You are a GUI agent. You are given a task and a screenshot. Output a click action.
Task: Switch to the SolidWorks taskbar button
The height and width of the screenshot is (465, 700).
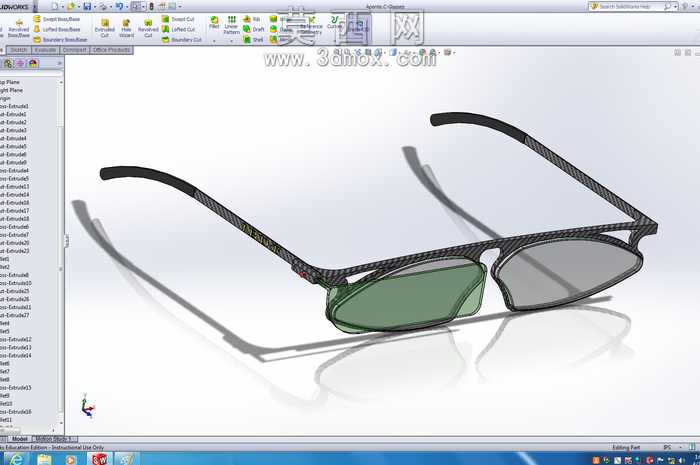coord(99,459)
